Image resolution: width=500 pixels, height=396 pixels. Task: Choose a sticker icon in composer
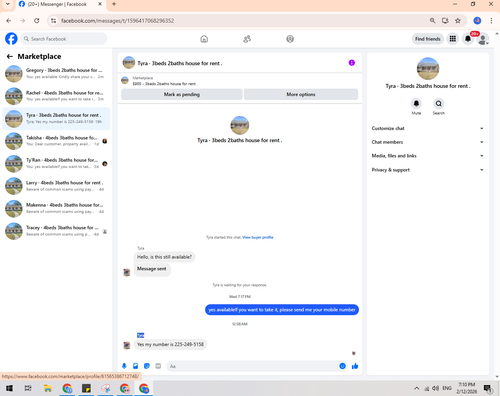click(x=147, y=366)
